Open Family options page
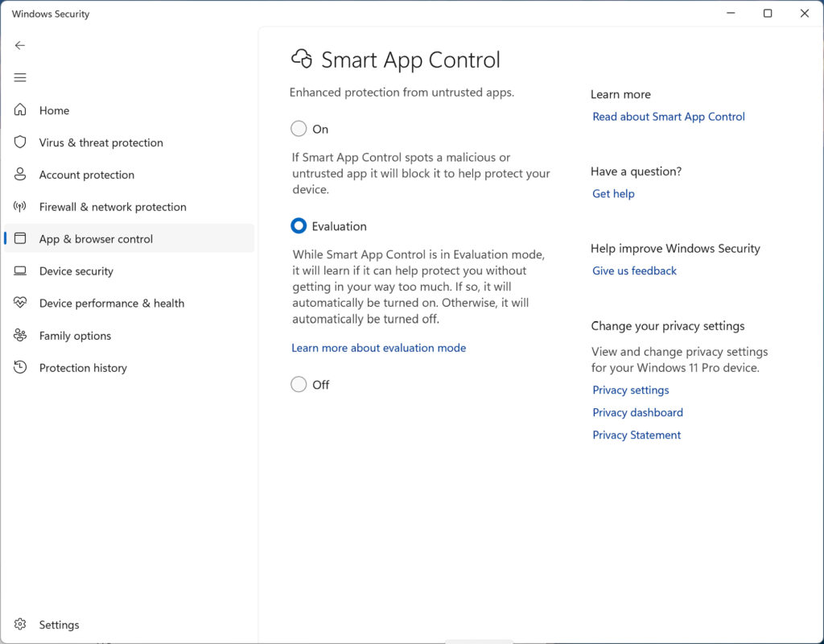Image resolution: width=824 pixels, height=644 pixels. (129, 336)
